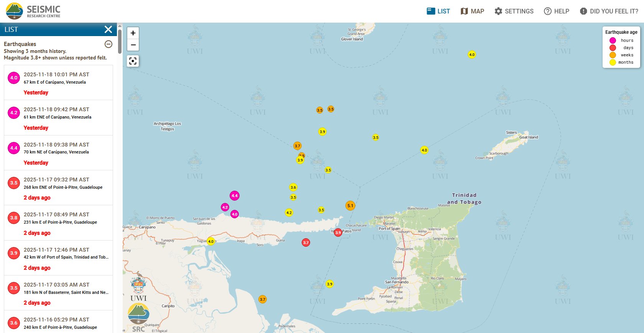Click the yellow months legend swatch
The height and width of the screenshot is (333, 644).
tap(613, 63)
